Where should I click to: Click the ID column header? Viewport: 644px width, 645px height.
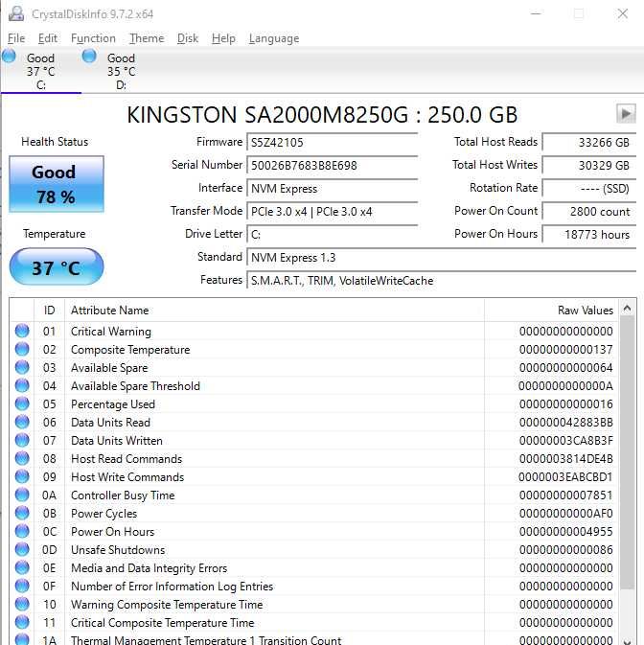pos(49,311)
